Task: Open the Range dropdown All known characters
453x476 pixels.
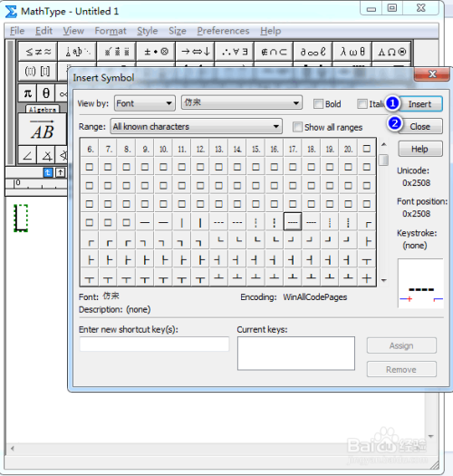Action: click(197, 126)
